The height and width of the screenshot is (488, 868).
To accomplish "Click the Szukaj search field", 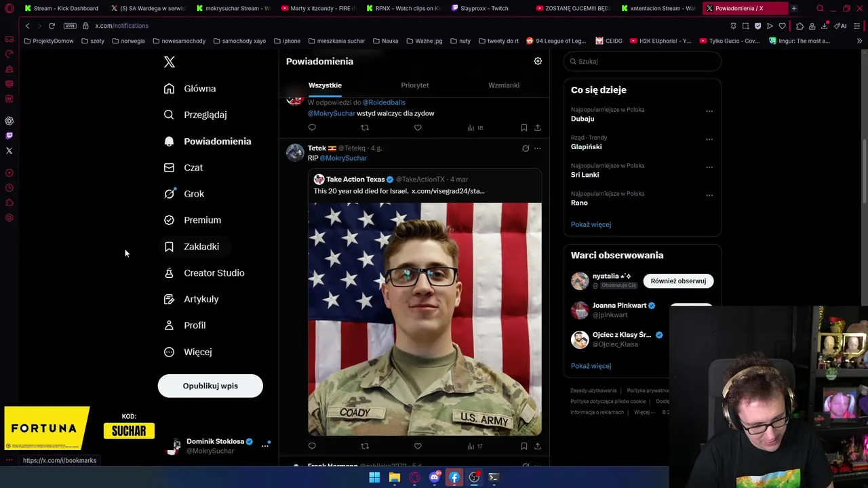I will click(x=642, y=61).
